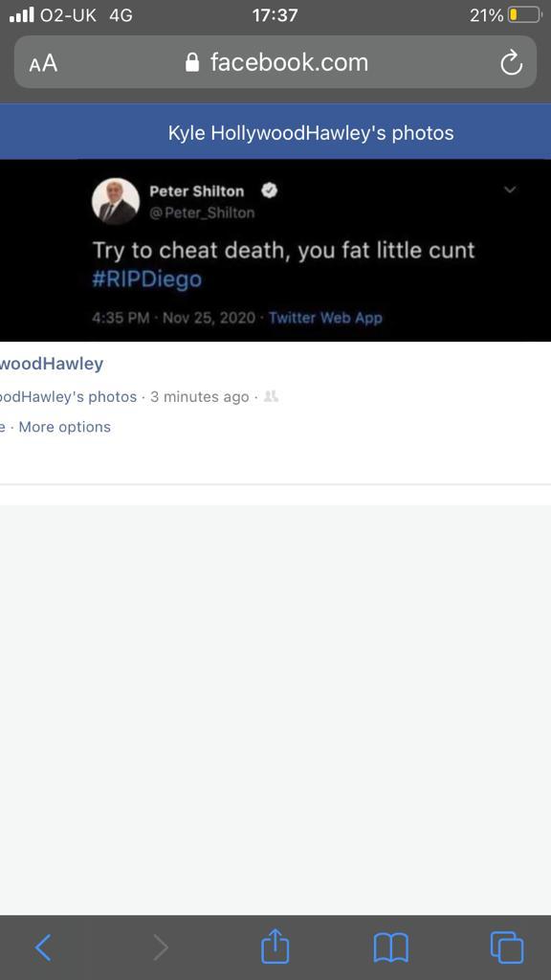
Task: Tap the facebook.com address bar
Action: [275, 62]
